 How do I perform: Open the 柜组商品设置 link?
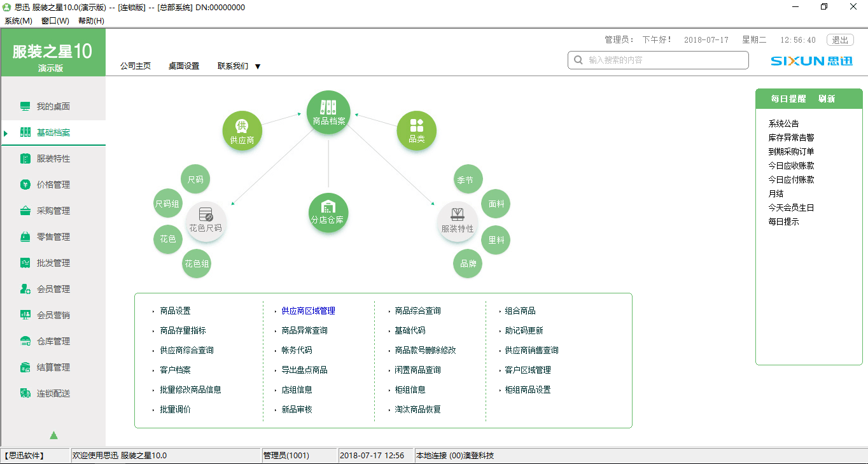[528, 390]
